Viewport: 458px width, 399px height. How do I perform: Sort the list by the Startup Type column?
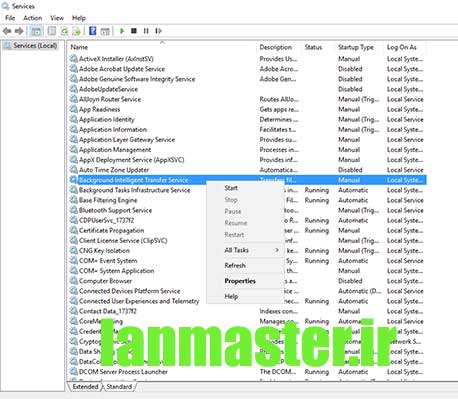(356, 47)
